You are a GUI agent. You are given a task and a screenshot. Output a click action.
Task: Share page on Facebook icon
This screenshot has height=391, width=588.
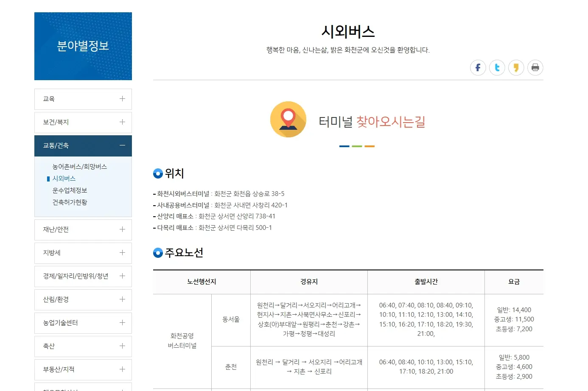coord(478,67)
